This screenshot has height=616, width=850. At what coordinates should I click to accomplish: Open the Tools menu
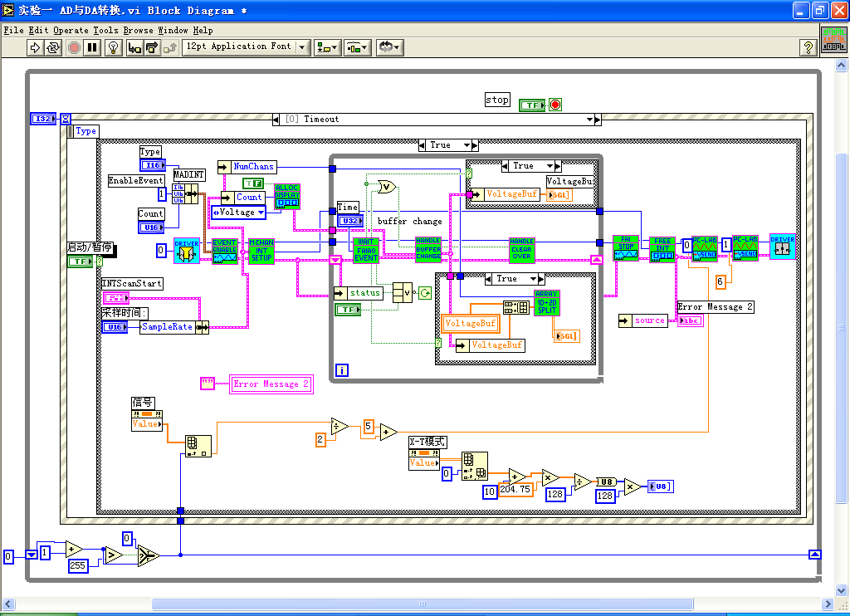(x=105, y=30)
